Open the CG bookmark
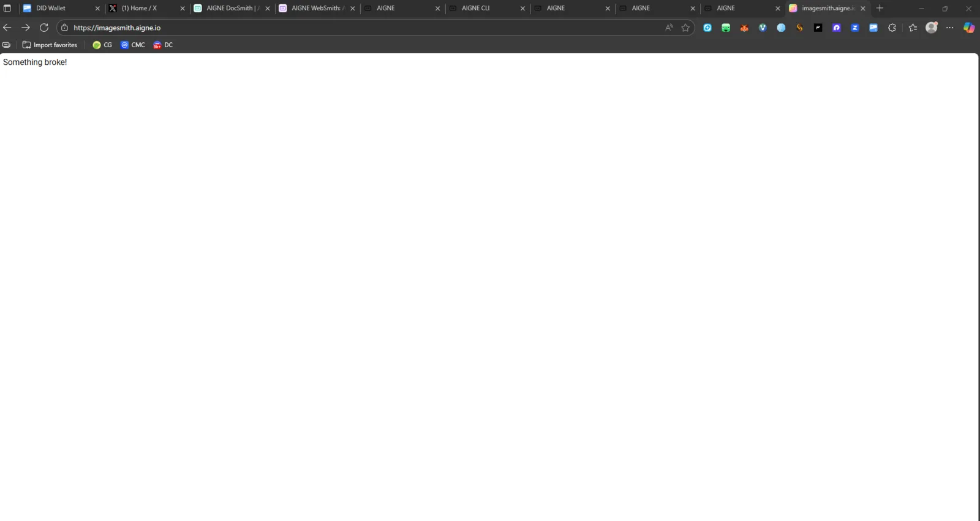 click(x=102, y=45)
